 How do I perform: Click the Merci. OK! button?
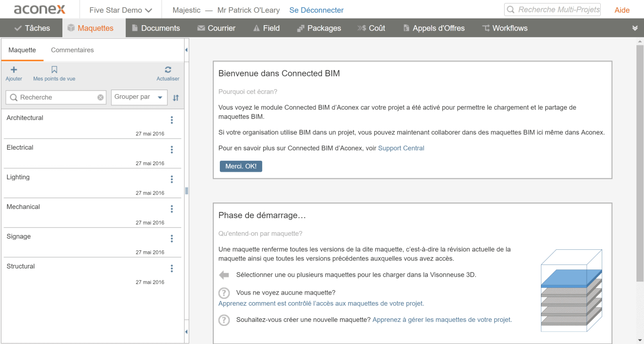pos(241,166)
